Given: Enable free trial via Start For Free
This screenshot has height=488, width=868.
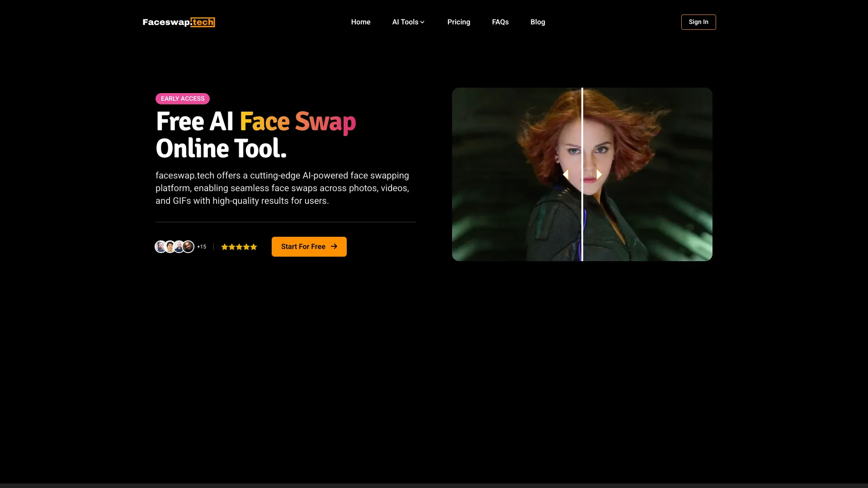Looking at the screenshot, I should click(x=309, y=246).
